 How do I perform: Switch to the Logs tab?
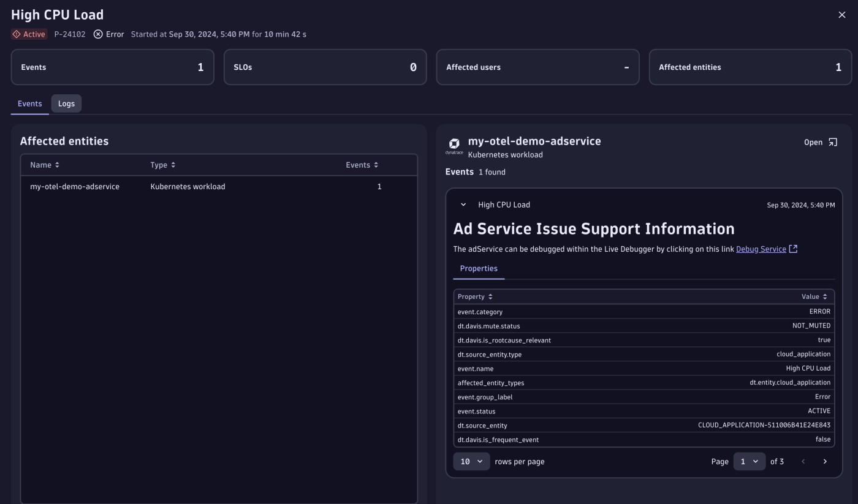click(66, 103)
